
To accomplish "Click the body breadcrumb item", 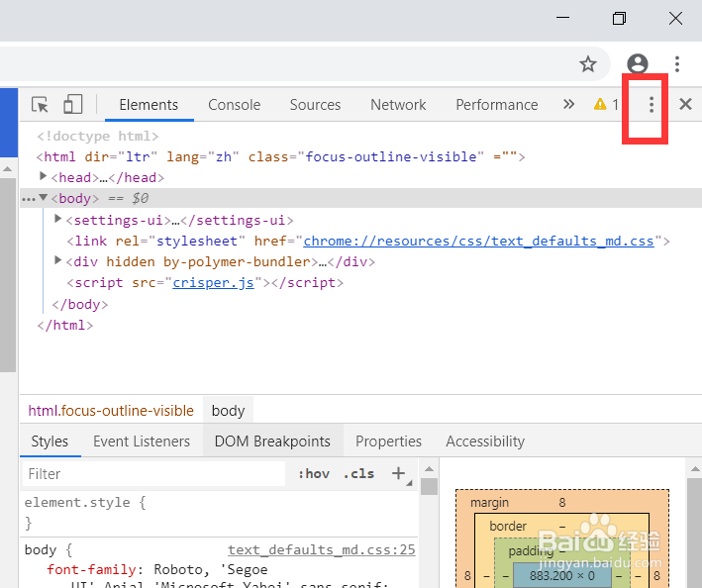I will [228, 411].
